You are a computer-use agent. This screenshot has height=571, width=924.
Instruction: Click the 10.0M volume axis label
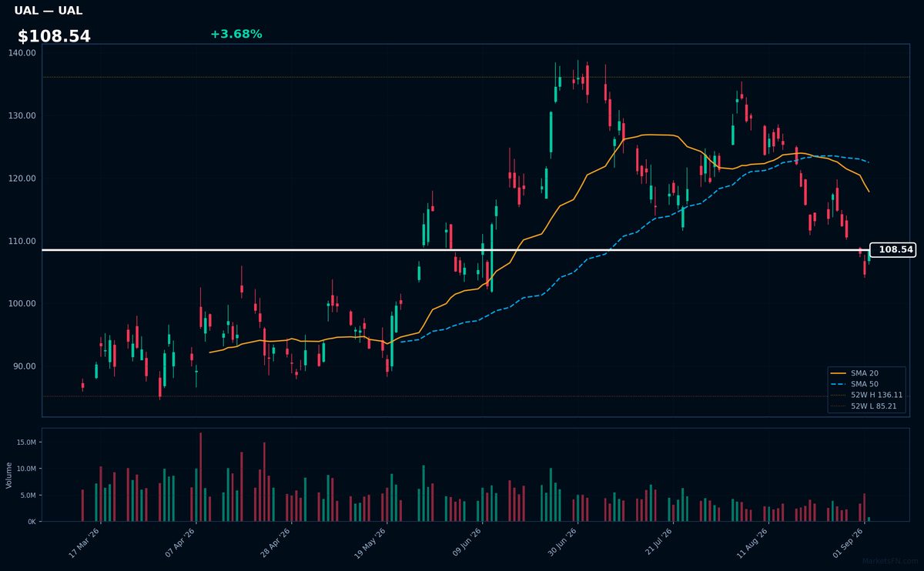point(25,469)
